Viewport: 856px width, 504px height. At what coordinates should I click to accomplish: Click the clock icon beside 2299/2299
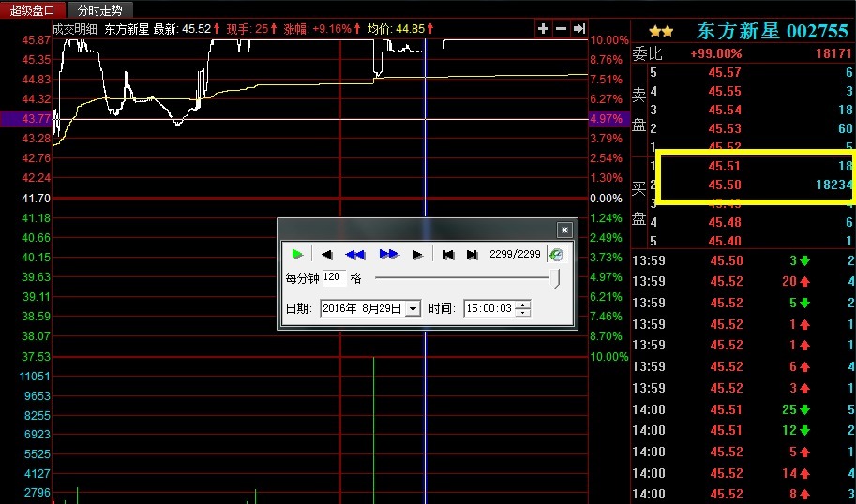556,254
